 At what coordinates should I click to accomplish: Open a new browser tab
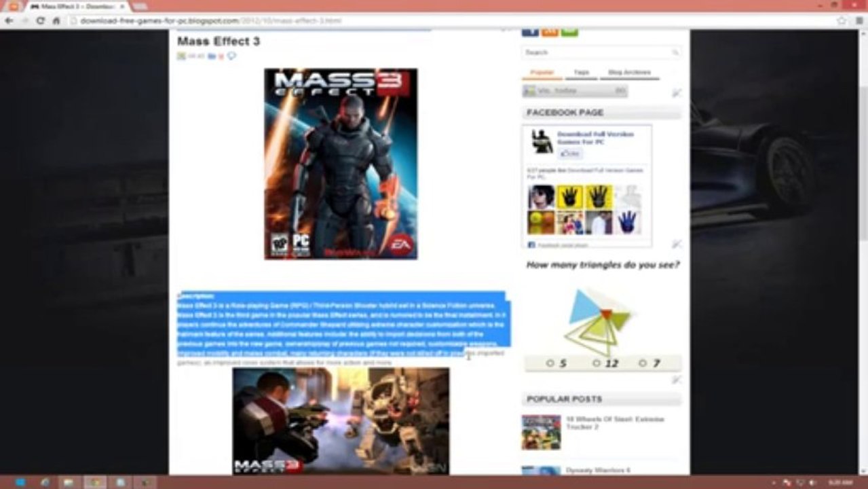pyautogui.click(x=140, y=6)
